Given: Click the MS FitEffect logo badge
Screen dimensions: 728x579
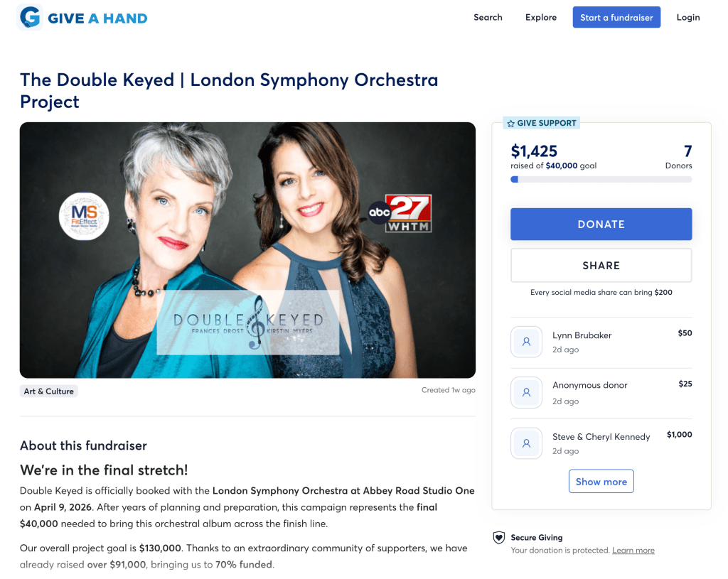Looking at the screenshot, I should [84, 217].
